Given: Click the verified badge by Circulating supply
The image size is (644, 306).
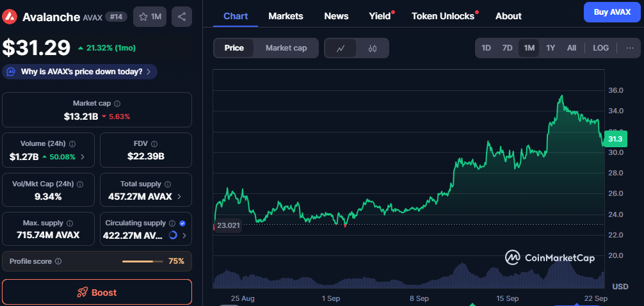Looking at the screenshot, I should click(183, 223).
